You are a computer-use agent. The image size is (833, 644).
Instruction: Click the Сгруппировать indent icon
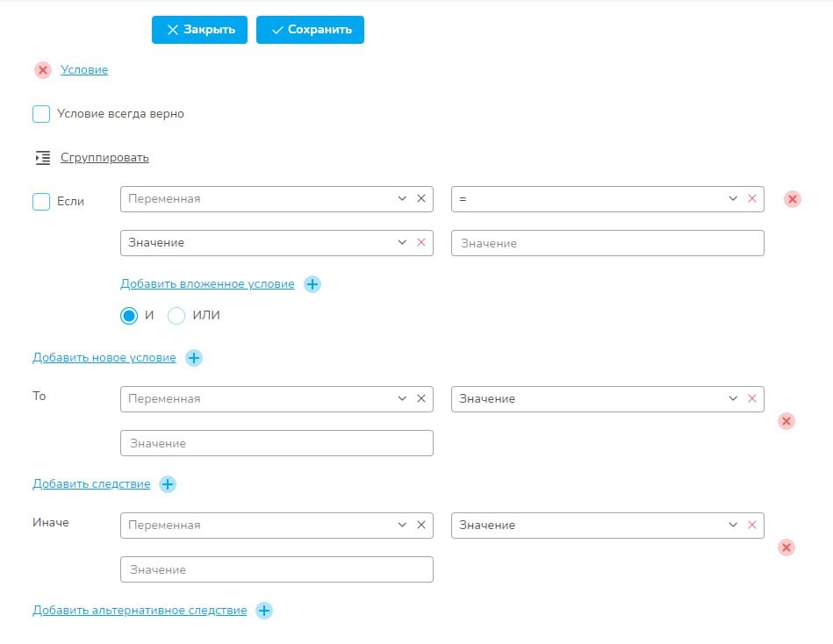point(42,158)
